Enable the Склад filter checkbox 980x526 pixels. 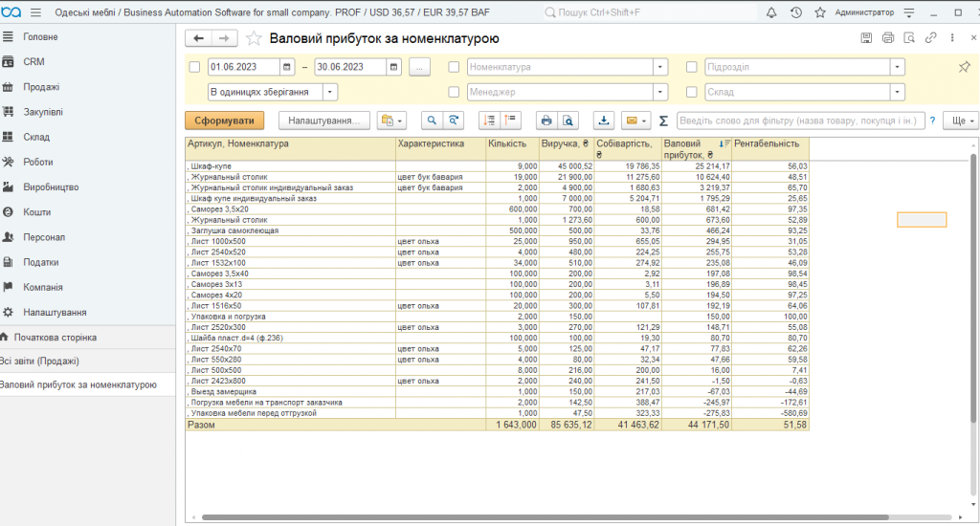(x=691, y=92)
